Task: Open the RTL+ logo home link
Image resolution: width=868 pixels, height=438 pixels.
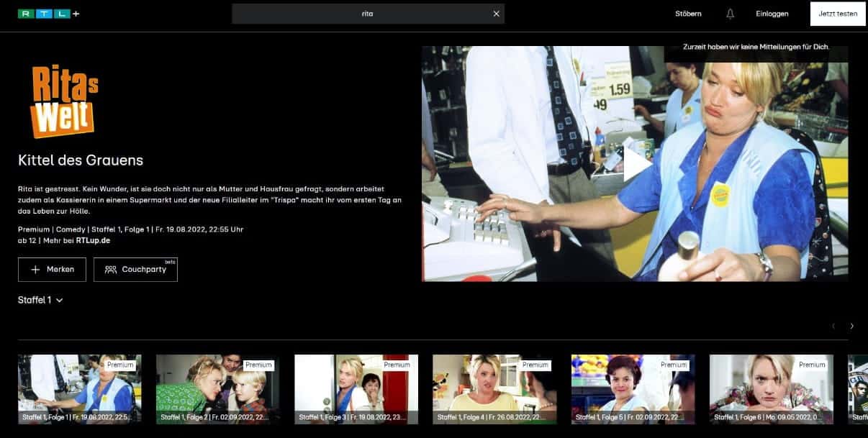Action: [x=48, y=14]
